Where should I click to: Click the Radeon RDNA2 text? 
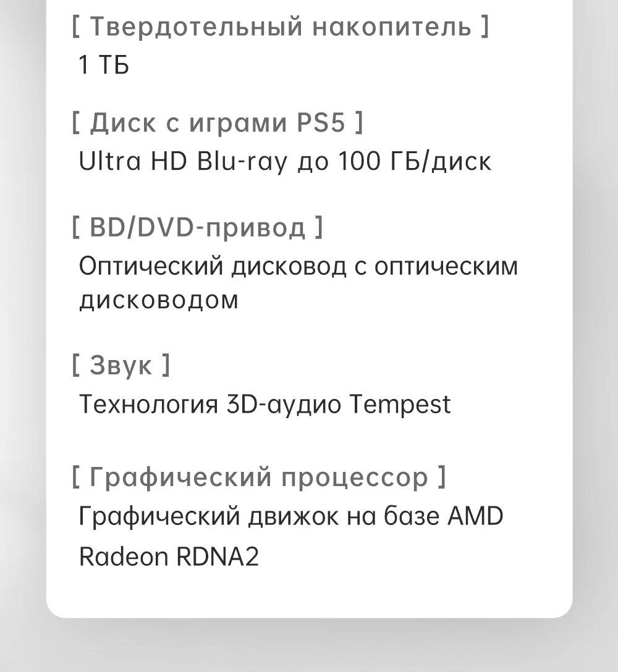[169, 556]
